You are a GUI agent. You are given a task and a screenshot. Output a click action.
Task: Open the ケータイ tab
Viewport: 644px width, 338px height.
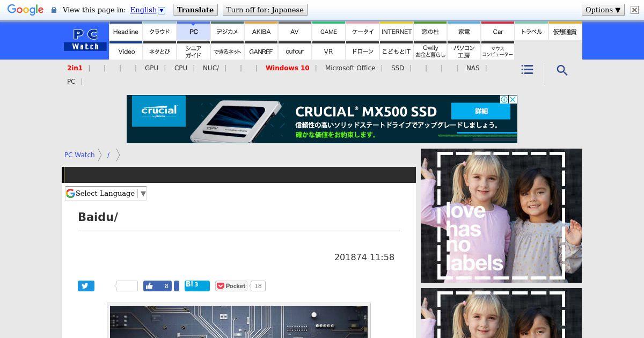click(x=363, y=31)
